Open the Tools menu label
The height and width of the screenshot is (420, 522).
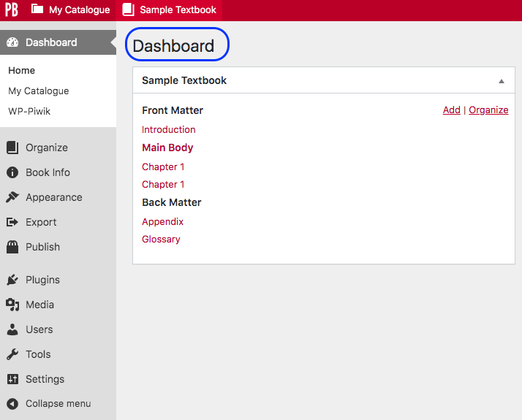[38, 354]
